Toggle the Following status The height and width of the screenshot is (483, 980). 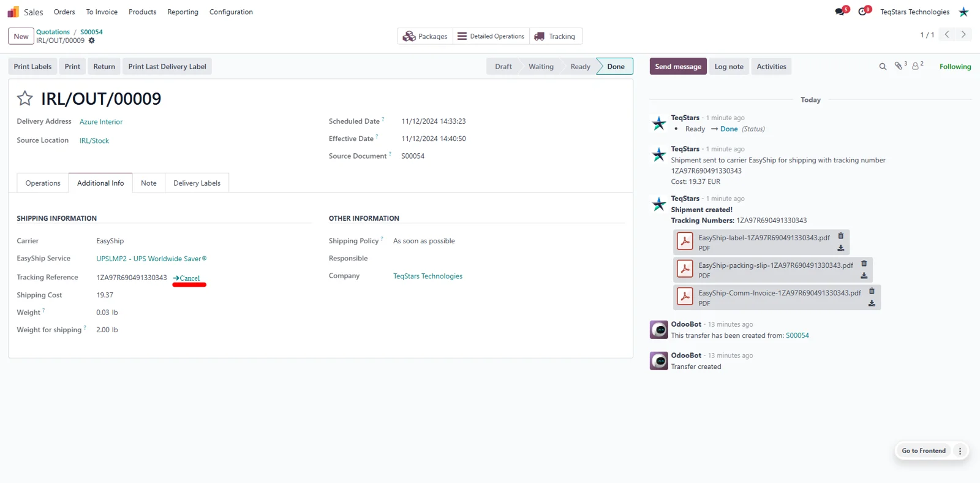pyautogui.click(x=955, y=67)
